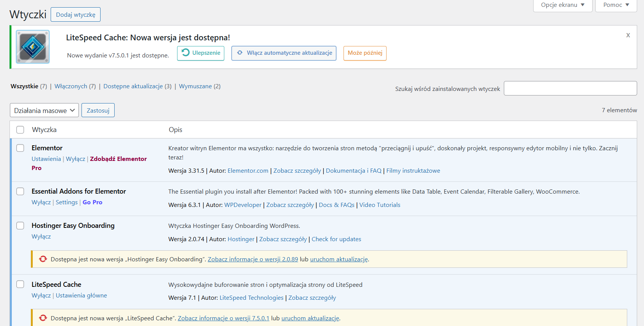Click the plugin search input field
The image size is (644, 326).
[570, 88]
